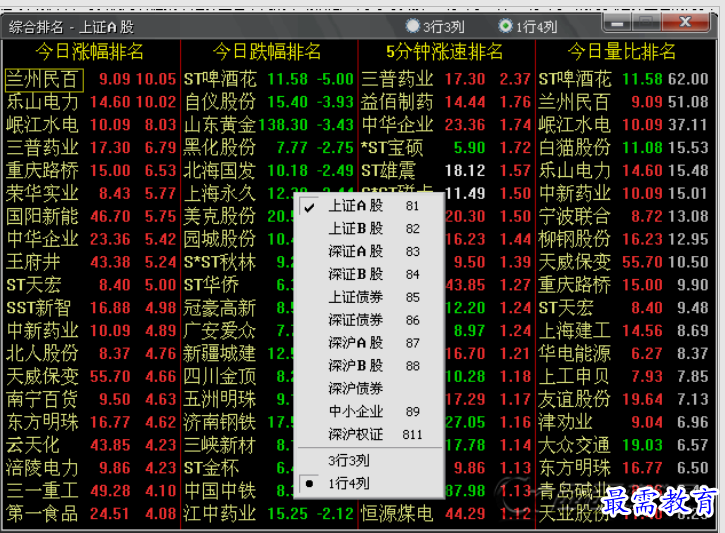Choose 深沪债券 in the context menu
Image resolution: width=725 pixels, height=533 pixels.
369,388
